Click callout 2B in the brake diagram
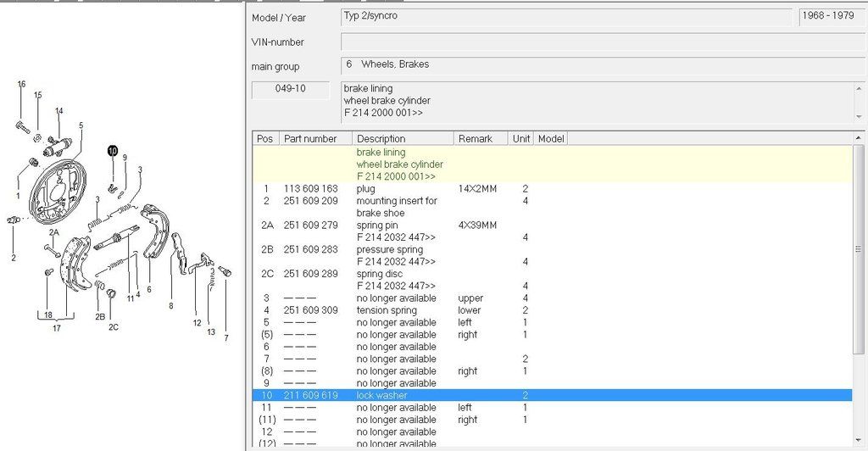The height and width of the screenshot is (451, 868). coord(100,316)
